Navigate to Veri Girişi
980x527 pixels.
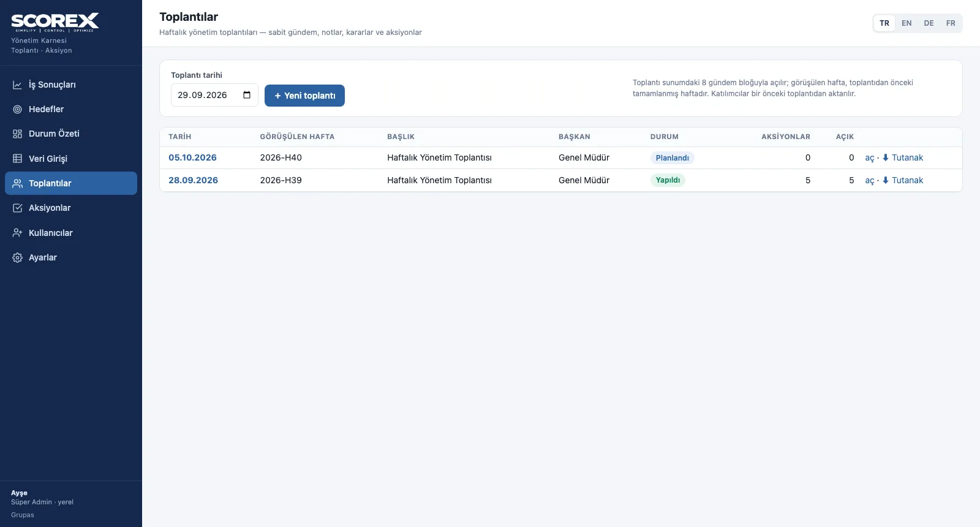point(71,159)
